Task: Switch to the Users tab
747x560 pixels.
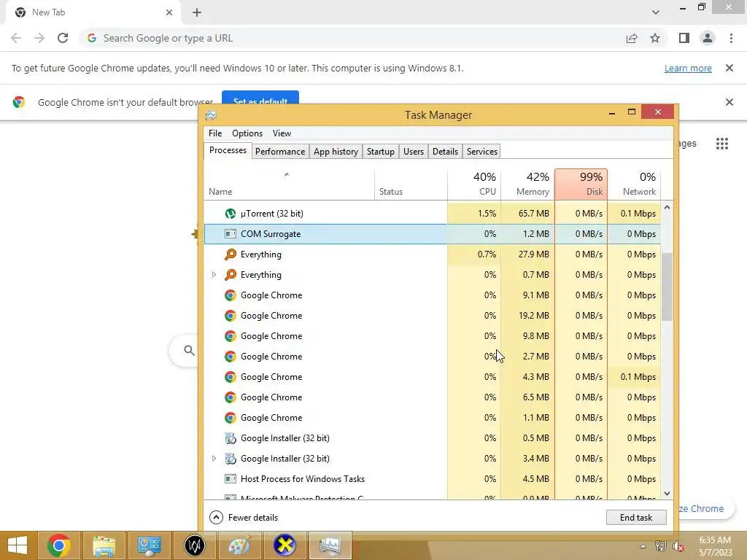Action: [x=414, y=152]
